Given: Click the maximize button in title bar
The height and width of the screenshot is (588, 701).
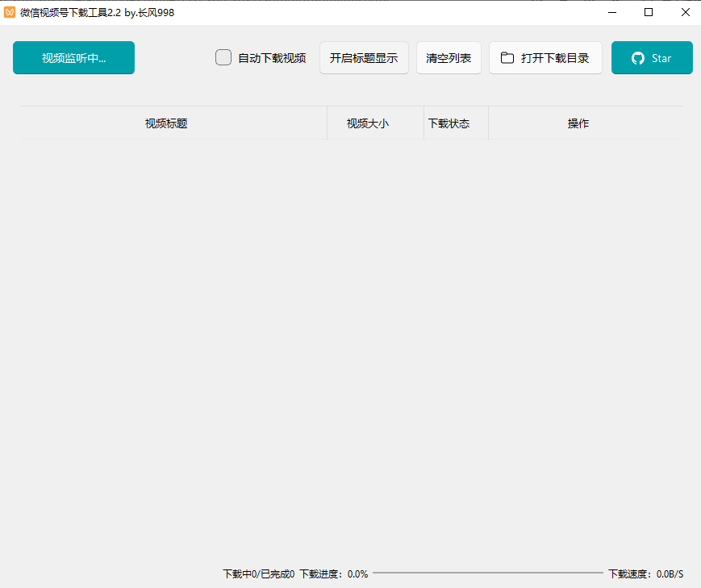Looking at the screenshot, I should (648, 12).
